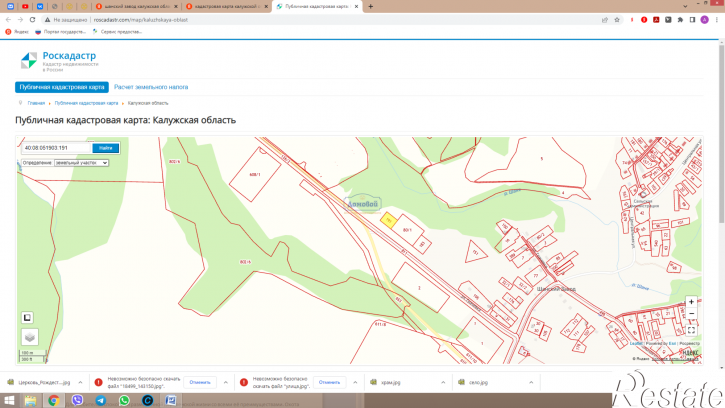
Task: Go back to previous page
Action: [8, 20]
